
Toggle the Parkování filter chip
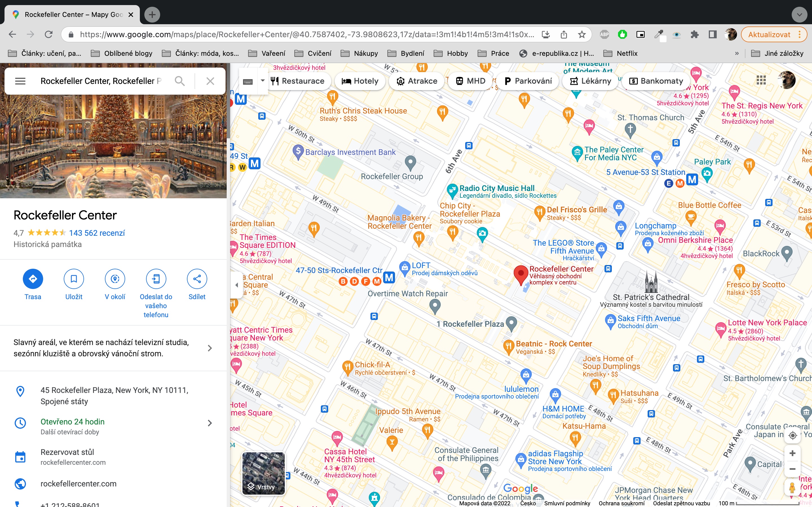tap(528, 81)
